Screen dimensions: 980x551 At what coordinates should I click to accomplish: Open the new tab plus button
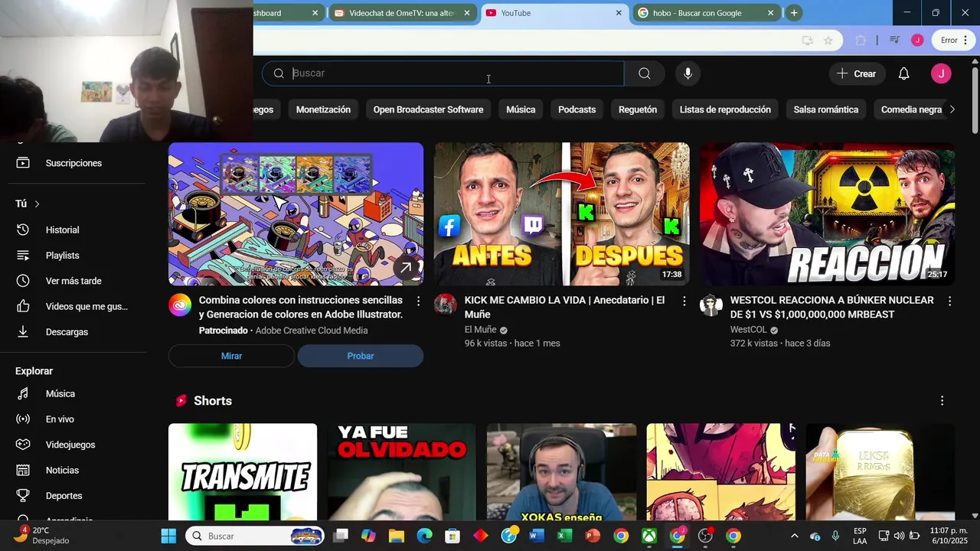(794, 13)
